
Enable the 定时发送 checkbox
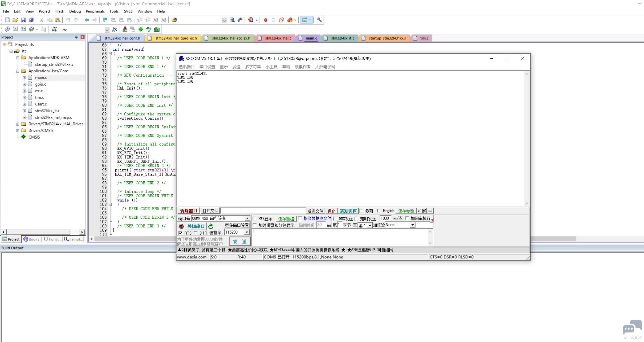tap(356, 218)
